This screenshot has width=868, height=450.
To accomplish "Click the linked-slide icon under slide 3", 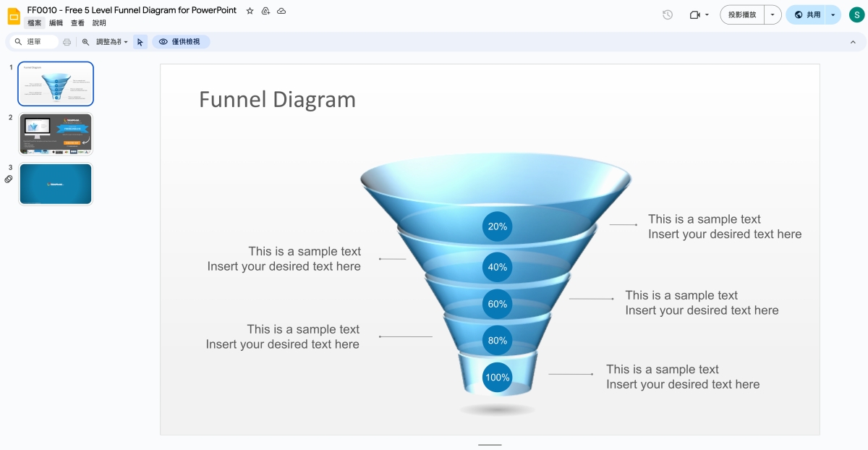I will tap(9, 179).
